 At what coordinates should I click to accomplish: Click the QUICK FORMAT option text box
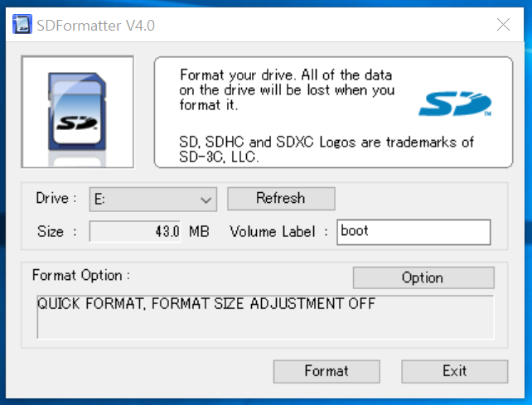click(265, 317)
